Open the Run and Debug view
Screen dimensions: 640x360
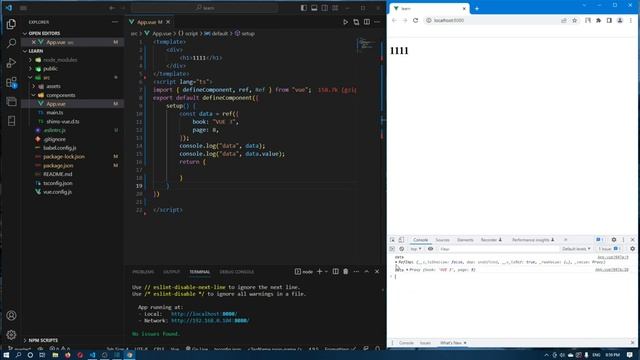click(x=11, y=62)
